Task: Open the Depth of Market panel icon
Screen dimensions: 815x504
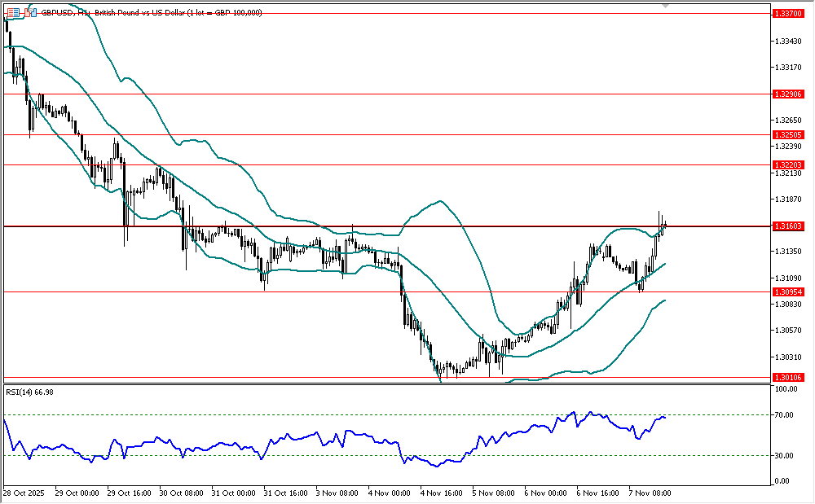Action: [13, 12]
